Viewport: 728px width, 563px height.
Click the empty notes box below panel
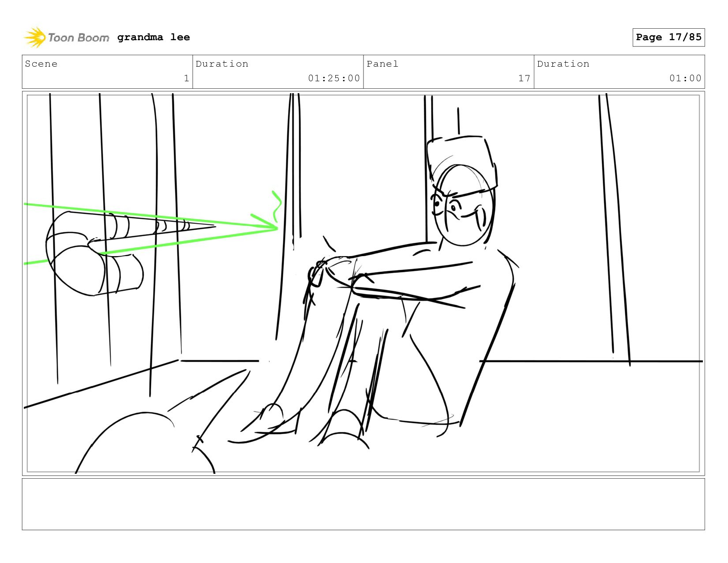363,504
